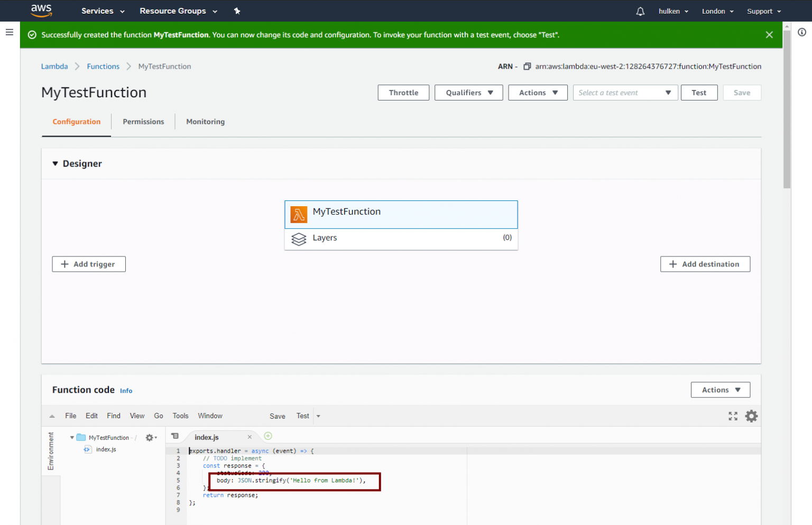Click the pin/favorites icon in the navigation bar
Screen dimensions: 812x525
pyautogui.click(x=237, y=11)
